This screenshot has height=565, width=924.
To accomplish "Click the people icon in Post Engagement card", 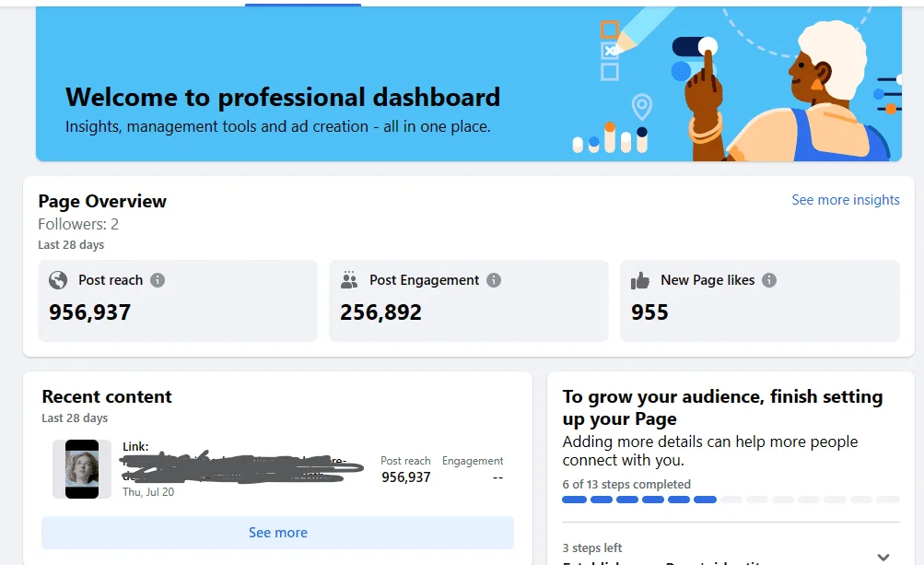I will [x=349, y=280].
